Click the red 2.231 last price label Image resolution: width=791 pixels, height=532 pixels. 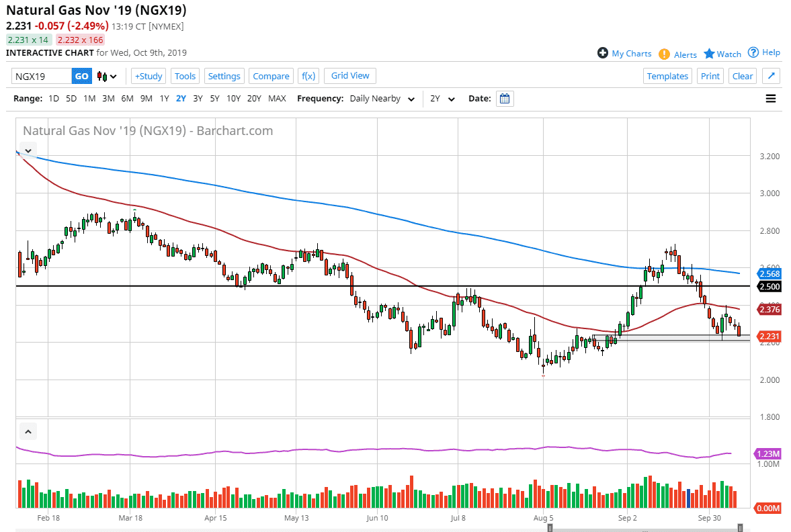click(x=769, y=336)
